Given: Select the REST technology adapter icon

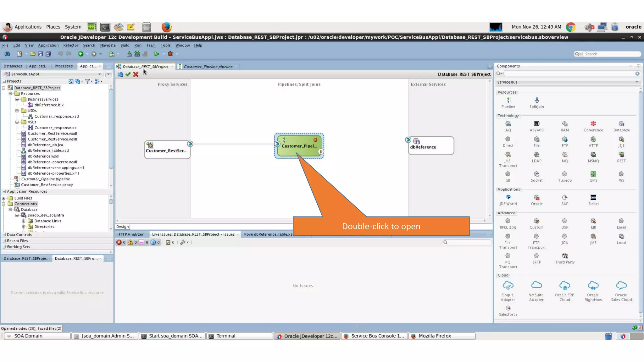Looking at the screenshot, I should (621, 155).
